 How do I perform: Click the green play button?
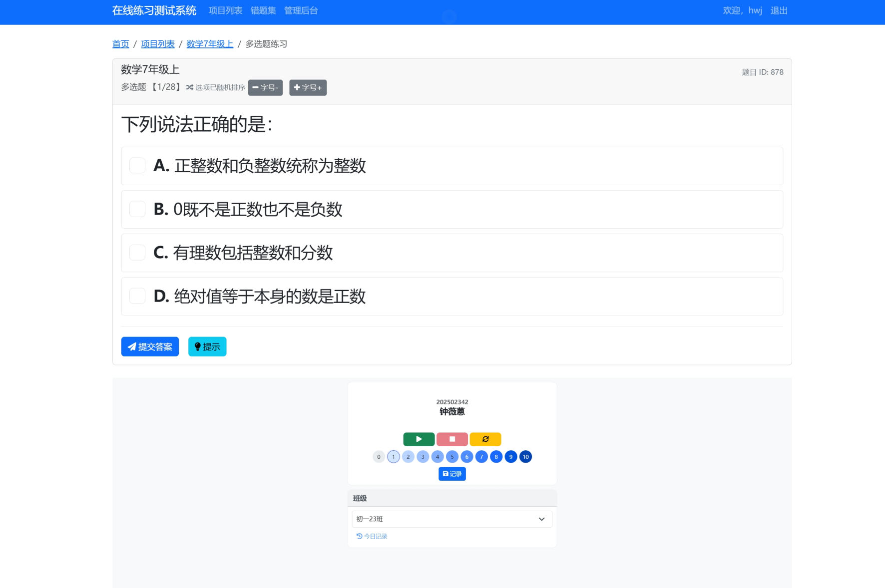419,439
